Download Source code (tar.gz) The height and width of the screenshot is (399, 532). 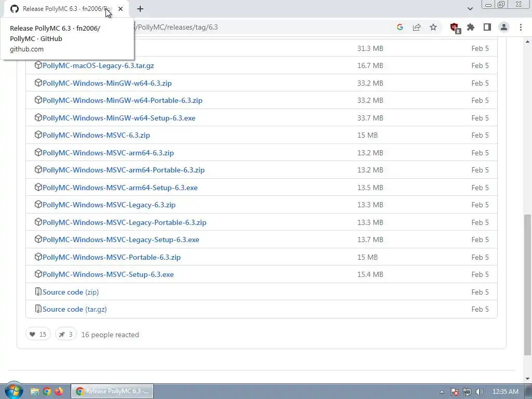[x=75, y=310]
